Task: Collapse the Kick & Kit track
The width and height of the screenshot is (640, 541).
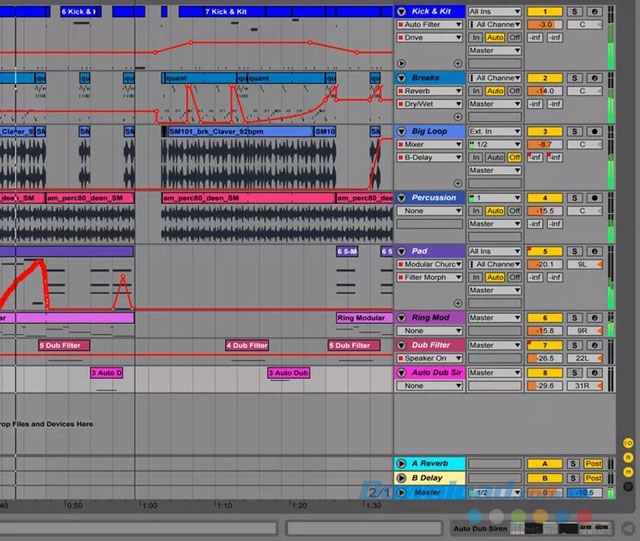Action: pyautogui.click(x=403, y=11)
